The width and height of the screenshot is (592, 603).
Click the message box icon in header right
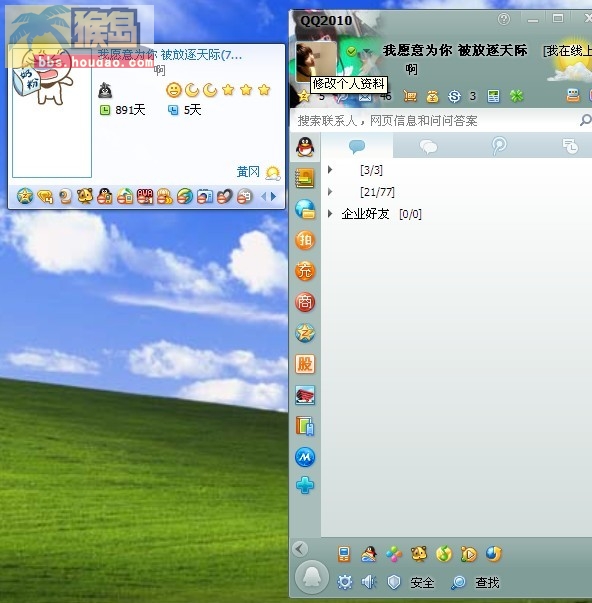coord(572,95)
